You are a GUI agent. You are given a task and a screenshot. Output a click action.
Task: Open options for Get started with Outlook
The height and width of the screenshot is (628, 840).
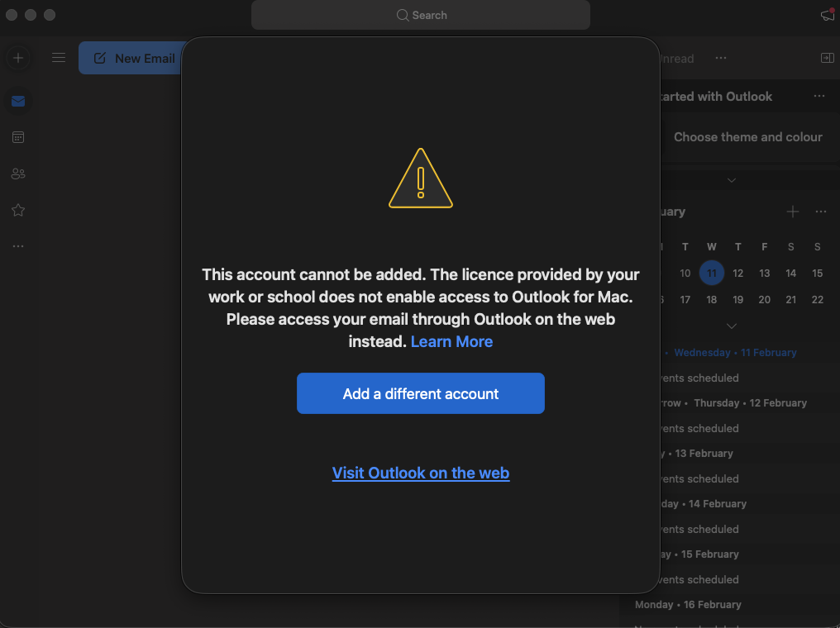pyautogui.click(x=819, y=97)
